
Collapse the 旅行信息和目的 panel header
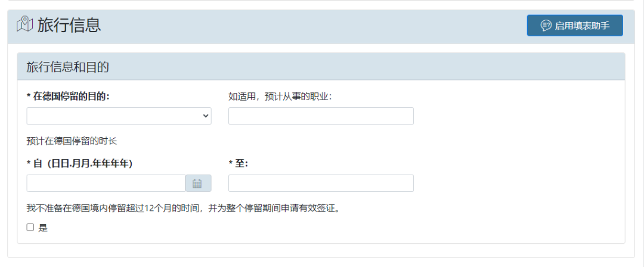(321, 67)
